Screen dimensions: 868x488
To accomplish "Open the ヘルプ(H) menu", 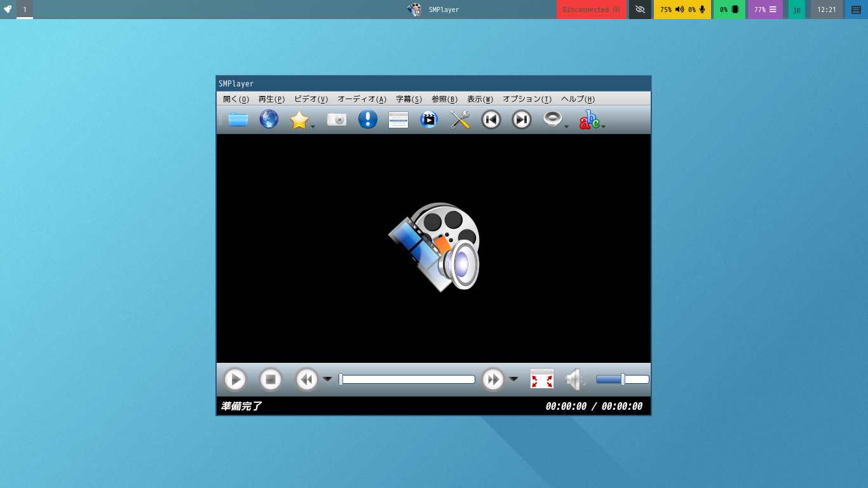I will [578, 99].
